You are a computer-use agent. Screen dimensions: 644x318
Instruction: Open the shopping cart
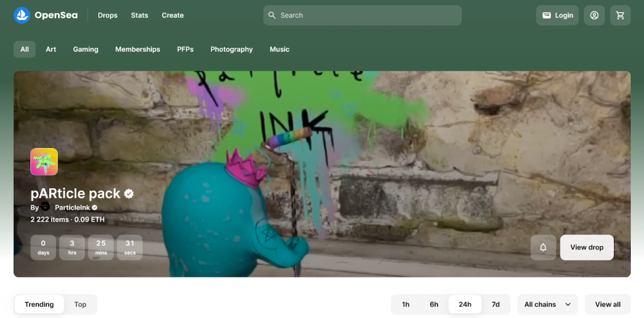click(620, 15)
